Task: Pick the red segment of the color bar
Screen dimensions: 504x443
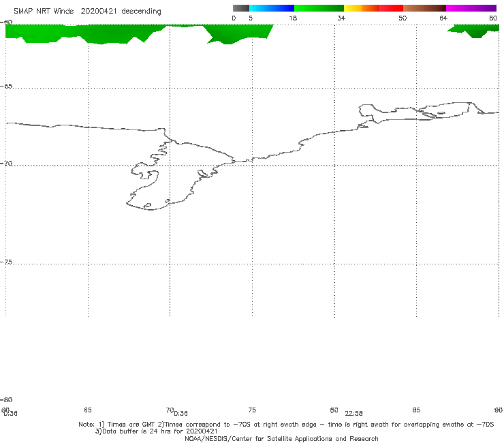Action: [391, 8]
